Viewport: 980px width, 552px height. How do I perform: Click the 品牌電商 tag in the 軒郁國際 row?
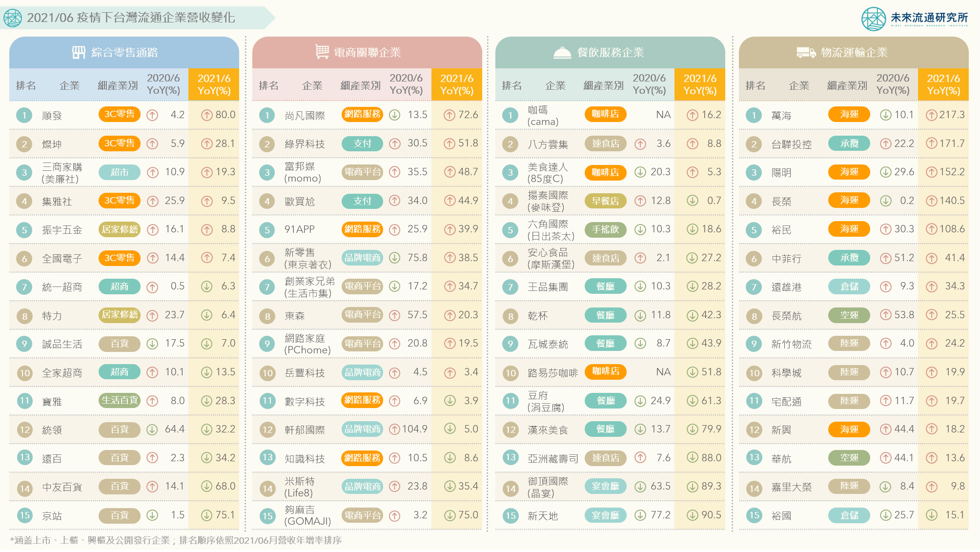point(362,429)
